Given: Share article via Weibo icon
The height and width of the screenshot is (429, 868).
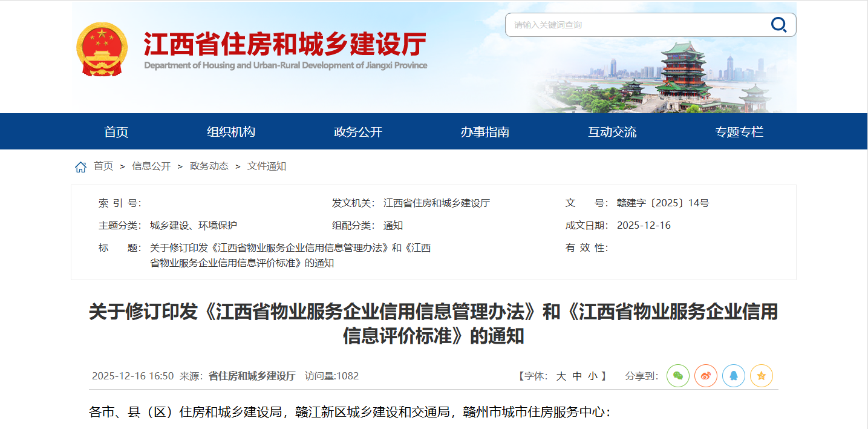Looking at the screenshot, I should pos(706,376).
